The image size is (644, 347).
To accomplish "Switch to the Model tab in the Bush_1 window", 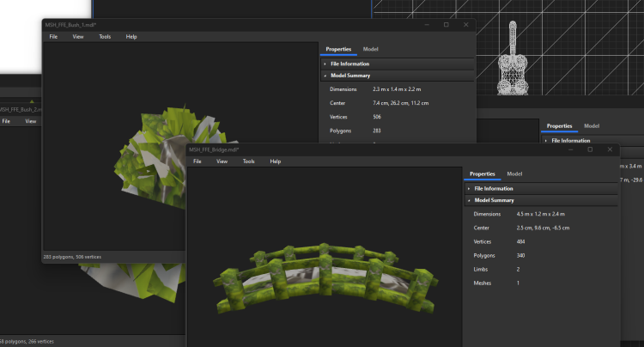I will 370,50.
